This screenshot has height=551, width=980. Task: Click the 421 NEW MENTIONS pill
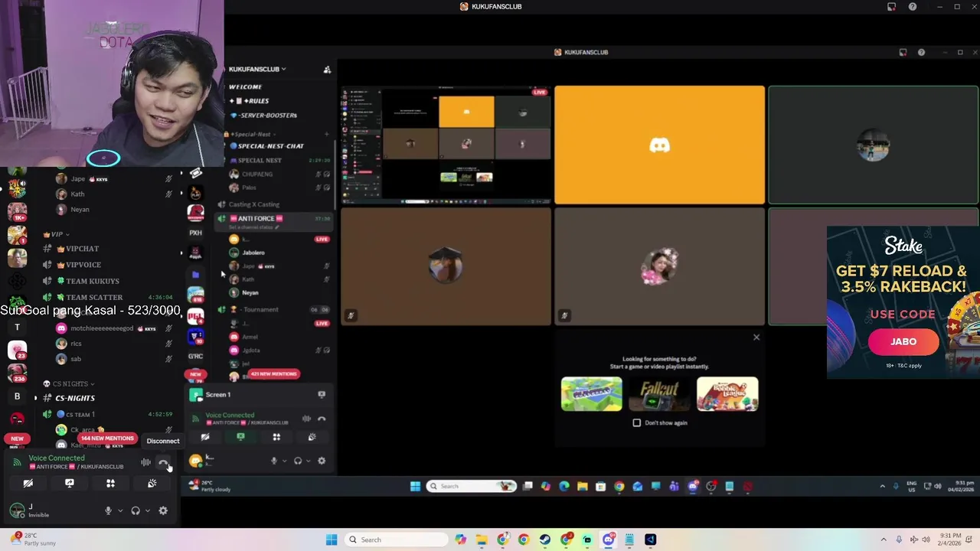tap(273, 374)
